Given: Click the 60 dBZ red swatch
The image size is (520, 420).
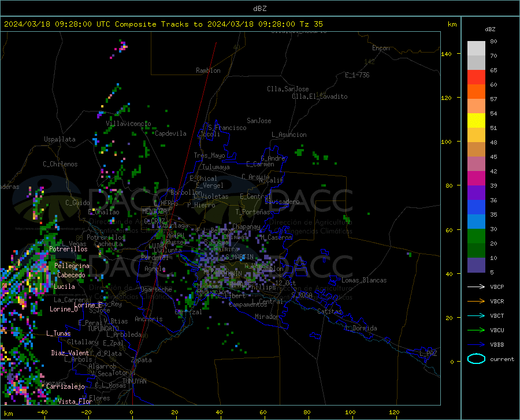Looking at the screenshot, I should 476,77.
